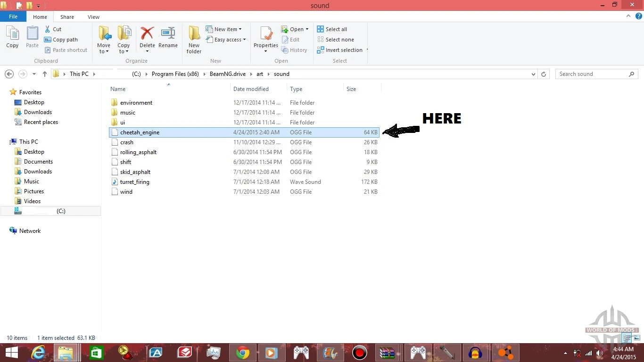
Task: Switch to details view toggle
Action: coord(627,337)
